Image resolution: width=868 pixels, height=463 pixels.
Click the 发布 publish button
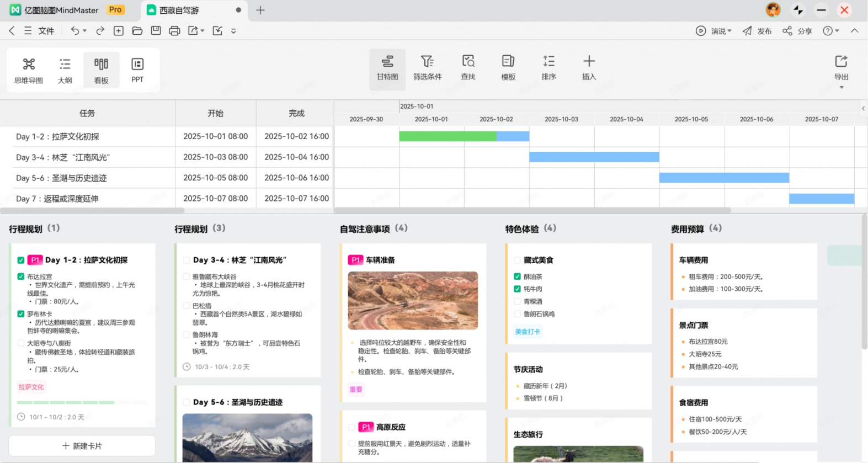pyautogui.click(x=757, y=31)
